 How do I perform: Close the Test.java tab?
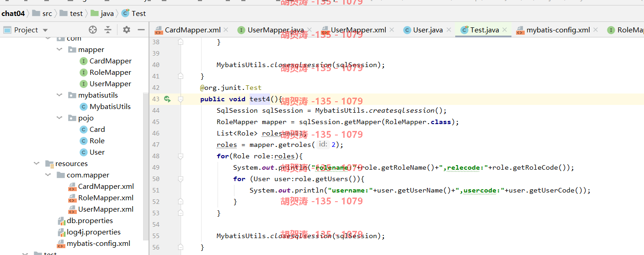tap(505, 30)
